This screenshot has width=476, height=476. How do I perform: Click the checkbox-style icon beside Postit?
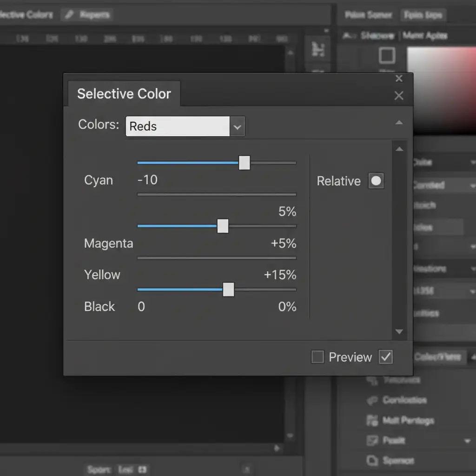click(372, 440)
